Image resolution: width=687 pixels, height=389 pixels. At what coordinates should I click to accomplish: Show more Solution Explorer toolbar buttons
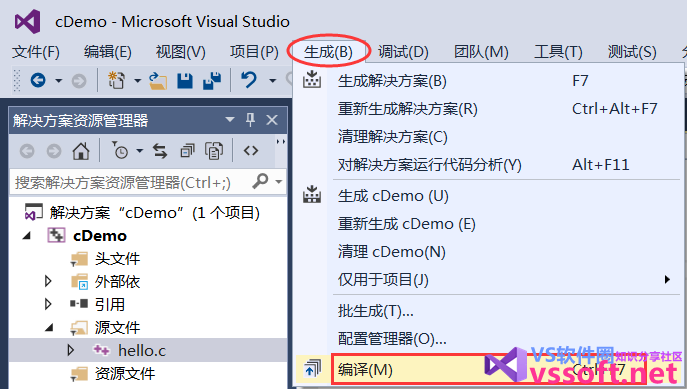point(280,141)
